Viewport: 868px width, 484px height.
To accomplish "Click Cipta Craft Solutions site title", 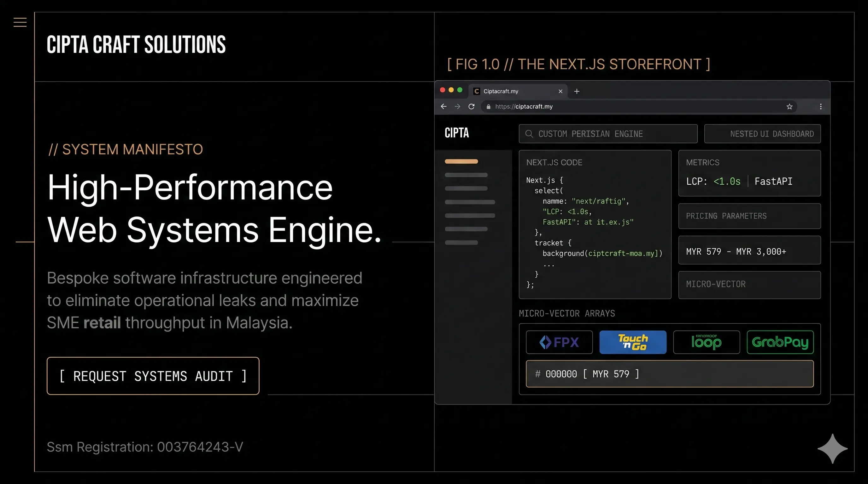I will (x=136, y=44).
